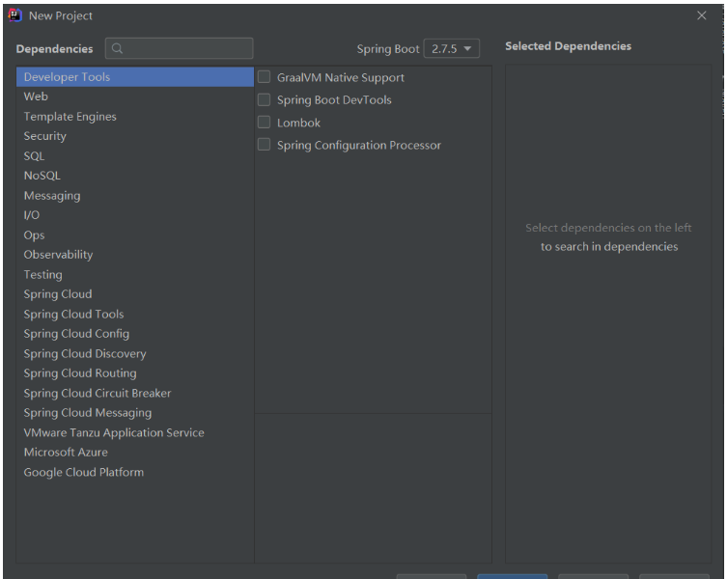Select the Web category

[x=36, y=96]
